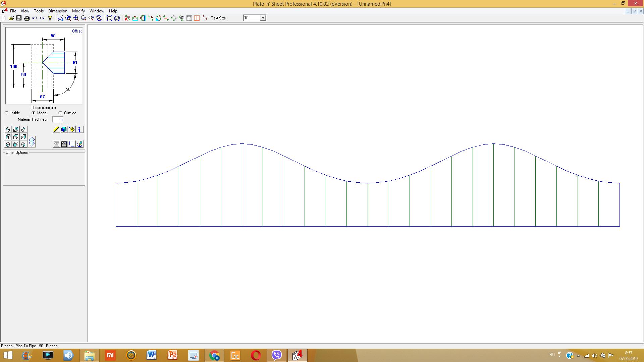This screenshot has height=362, width=644.
Task: Expand the Text Size dropdown arrow
Action: (x=263, y=18)
